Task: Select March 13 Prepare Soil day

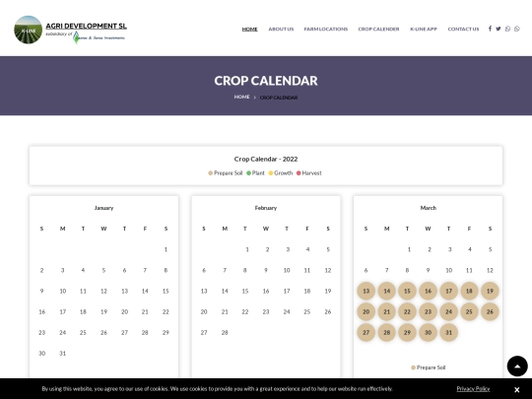Action: tap(366, 291)
